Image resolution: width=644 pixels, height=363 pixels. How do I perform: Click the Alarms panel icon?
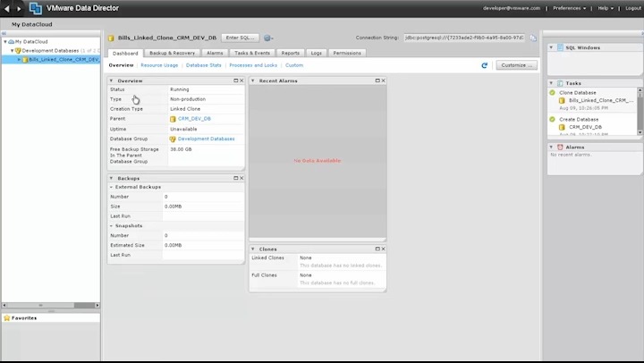(x=560, y=147)
